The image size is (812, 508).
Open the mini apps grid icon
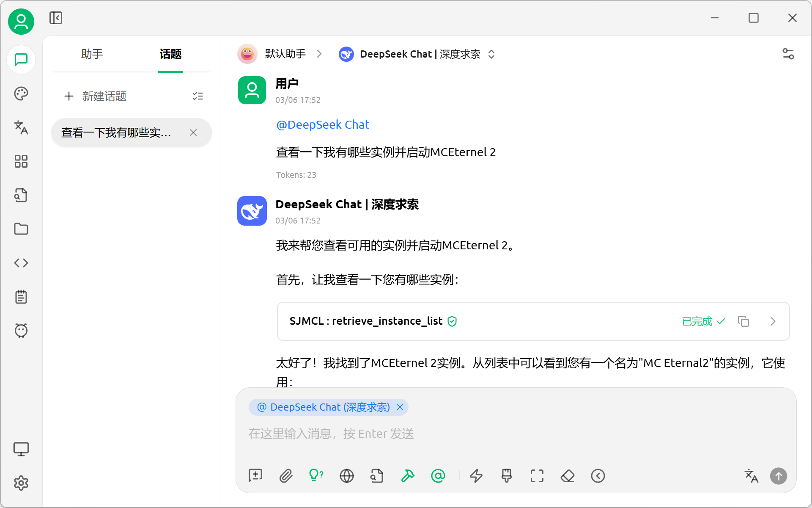coord(21,161)
